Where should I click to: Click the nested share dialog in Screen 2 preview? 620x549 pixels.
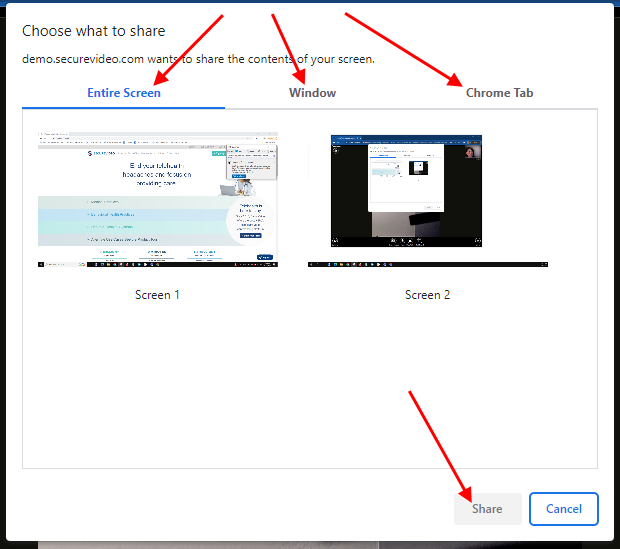[x=398, y=175]
